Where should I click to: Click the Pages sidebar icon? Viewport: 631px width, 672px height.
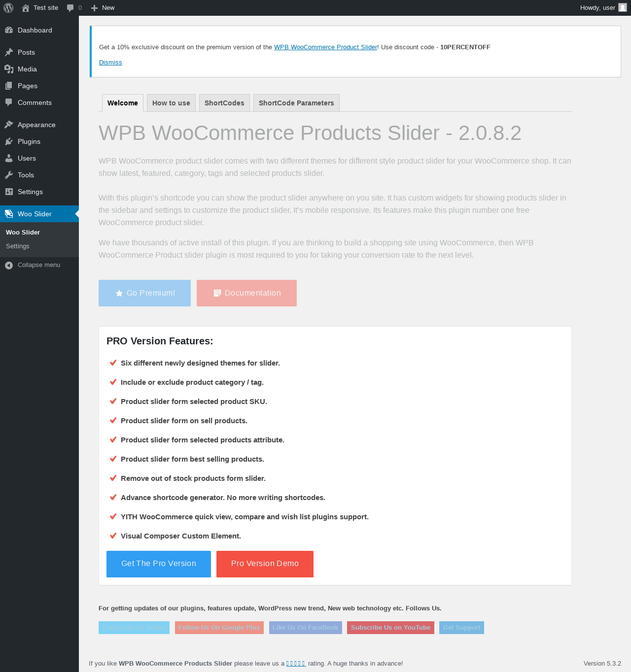coord(9,86)
